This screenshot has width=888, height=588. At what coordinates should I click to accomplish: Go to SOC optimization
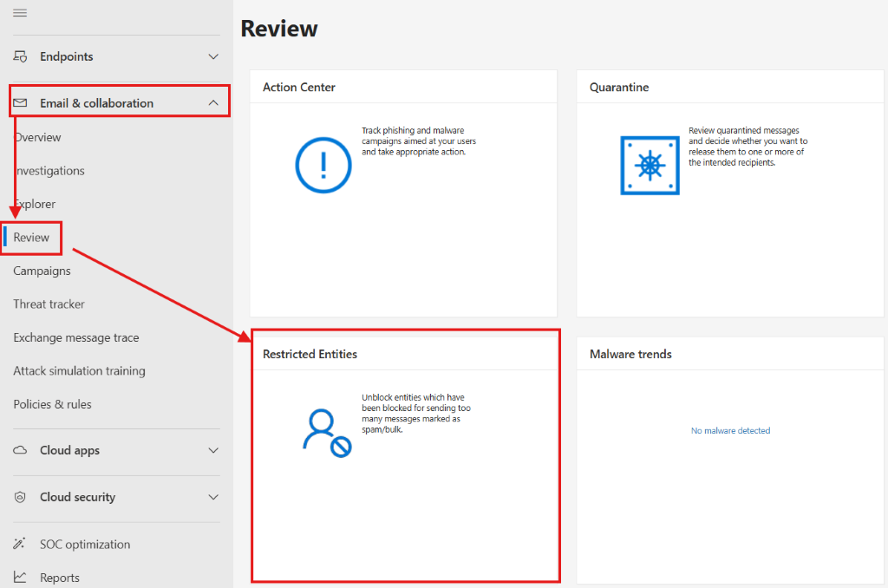coord(85,545)
